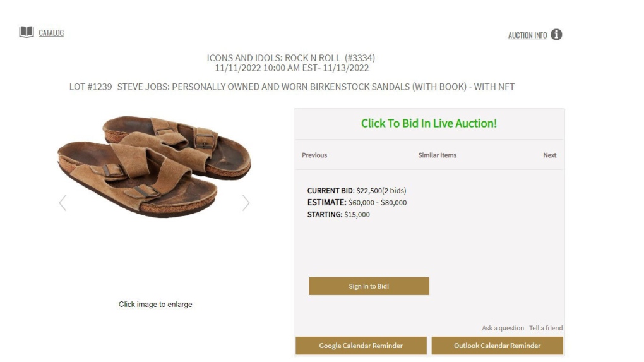Click the 'Tell a friend' link
The height and width of the screenshot is (362, 644).
pos(546,328)
